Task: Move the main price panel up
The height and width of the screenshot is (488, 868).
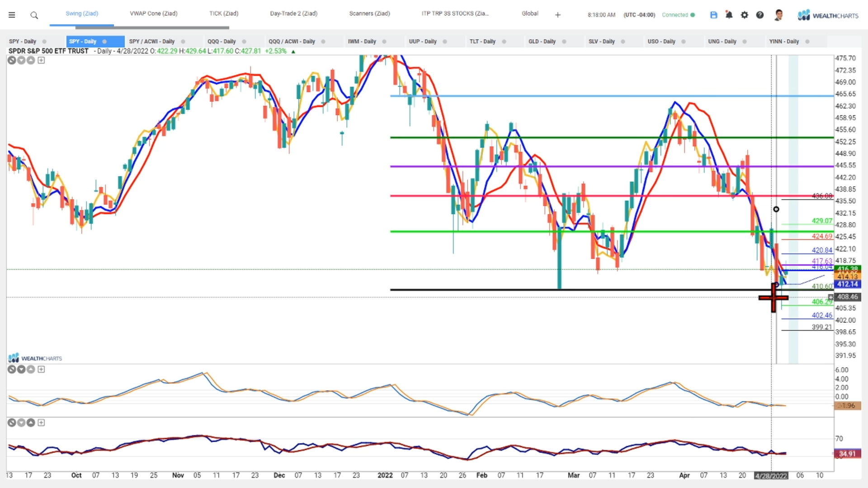Action: pos(31,60)
